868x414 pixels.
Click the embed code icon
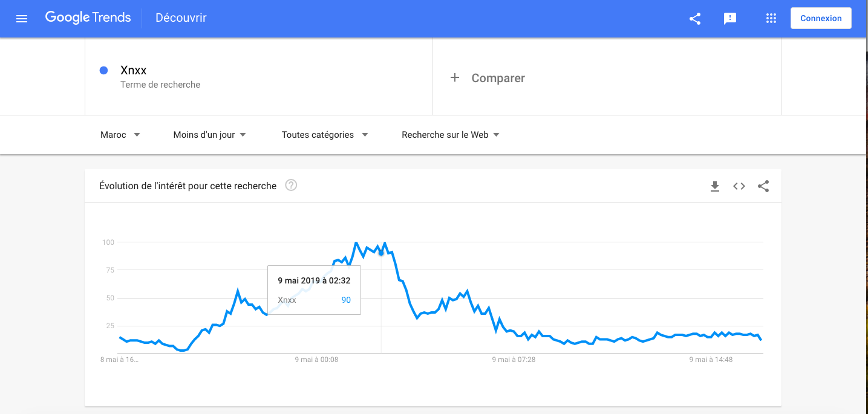tap(739, 186)
